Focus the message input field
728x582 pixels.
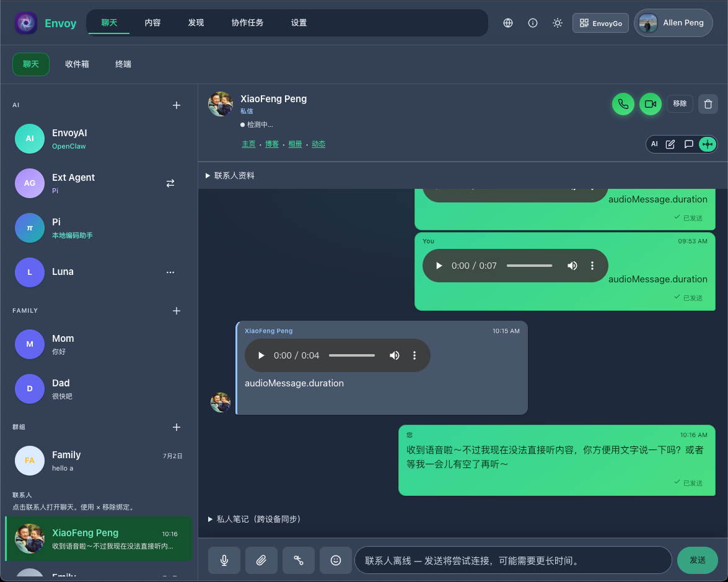(x=513, y=561)
